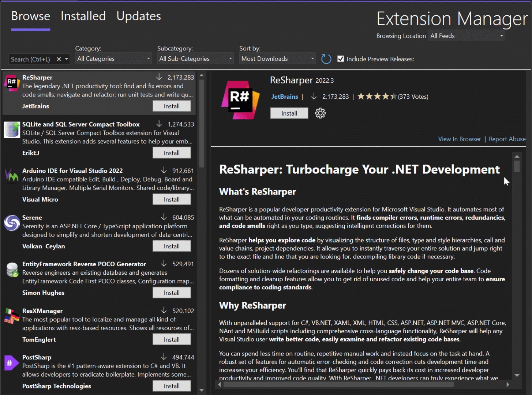This screenshot has height=395, width=532.
Task: Open the Browsing Location All Feeds dropdown
Action: pos(467,36)
